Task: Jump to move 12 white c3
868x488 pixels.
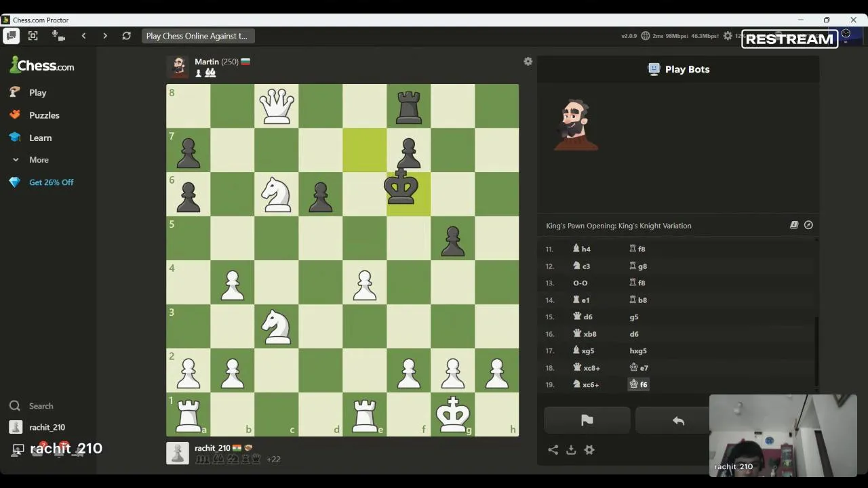Action: 582,266
